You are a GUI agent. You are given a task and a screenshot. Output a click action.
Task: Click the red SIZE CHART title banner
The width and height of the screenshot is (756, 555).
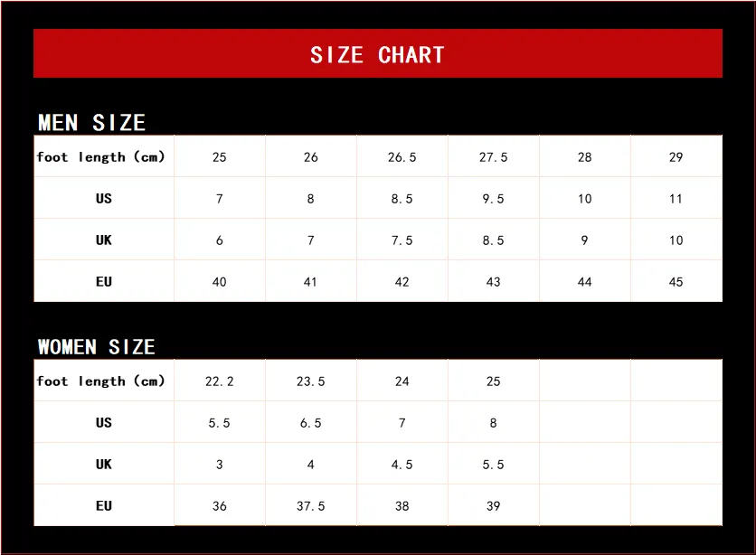point(378,54)
